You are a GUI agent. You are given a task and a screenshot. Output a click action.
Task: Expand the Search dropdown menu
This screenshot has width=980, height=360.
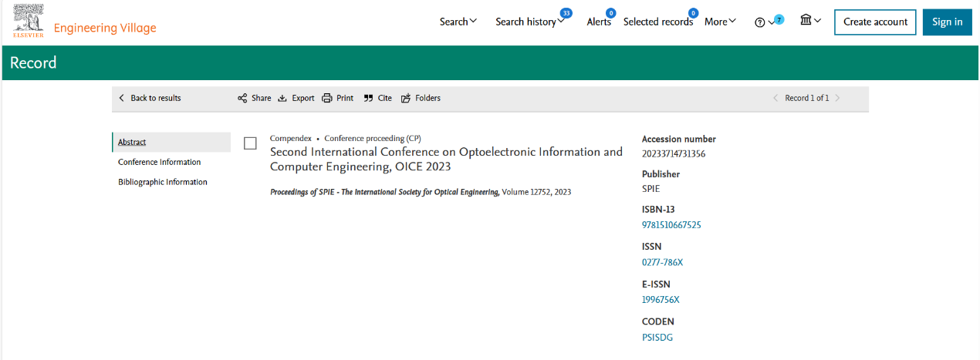pos(458,22)
